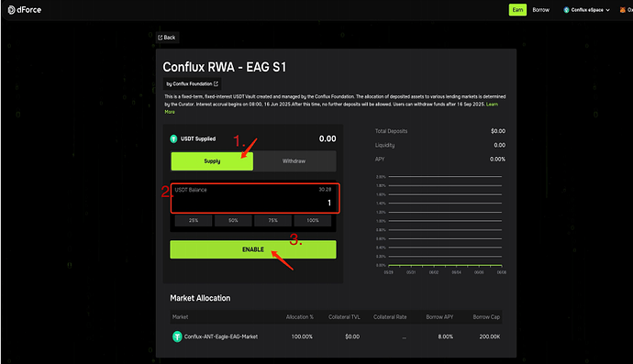
Task: Click the Conflux-ANT-Eagle-EAG-Market row
Action: coord(336,336)
